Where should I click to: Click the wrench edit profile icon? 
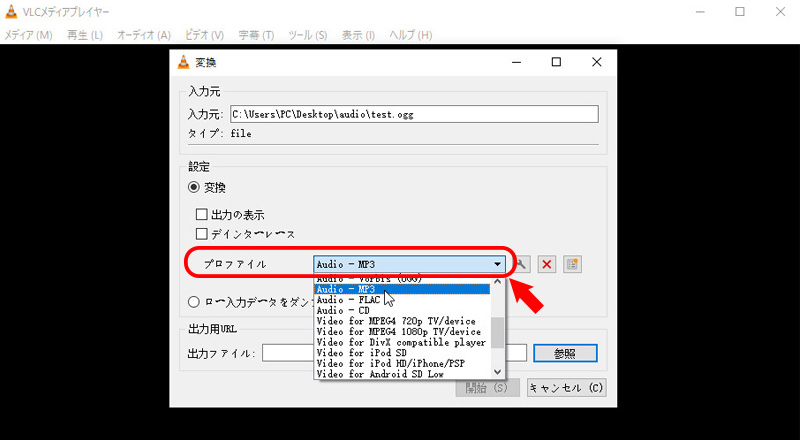click(521, 264)
